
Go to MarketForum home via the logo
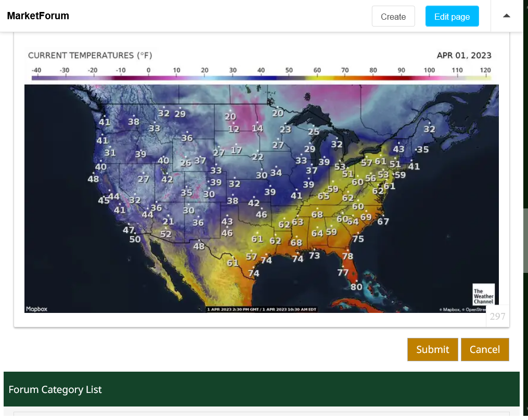38,16
